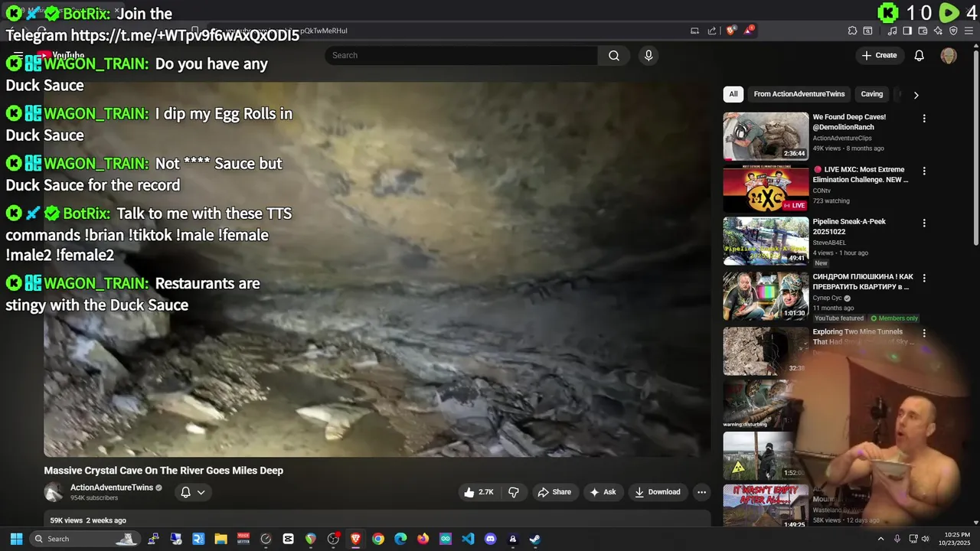Switch to Brave browser in the taskbar
This screenshot has width=980, height=551.
click(x=355, y=539)
